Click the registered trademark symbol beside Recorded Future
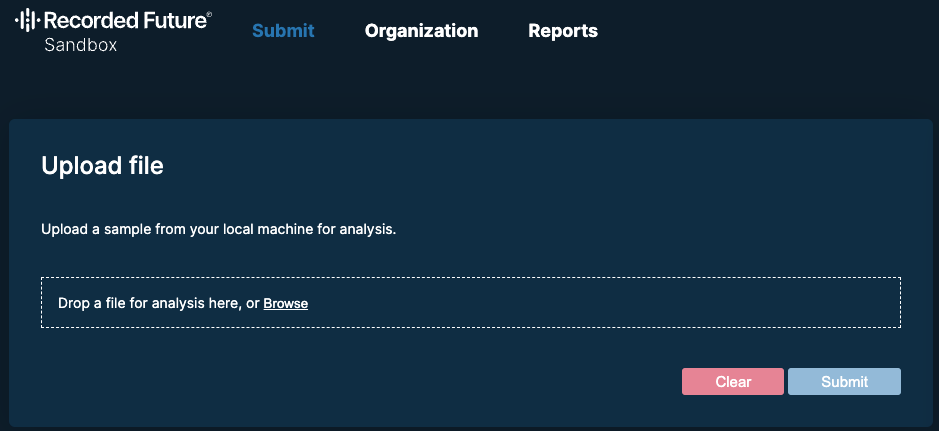The height and width of the screenshot is (431, 939). pos(208,13)
